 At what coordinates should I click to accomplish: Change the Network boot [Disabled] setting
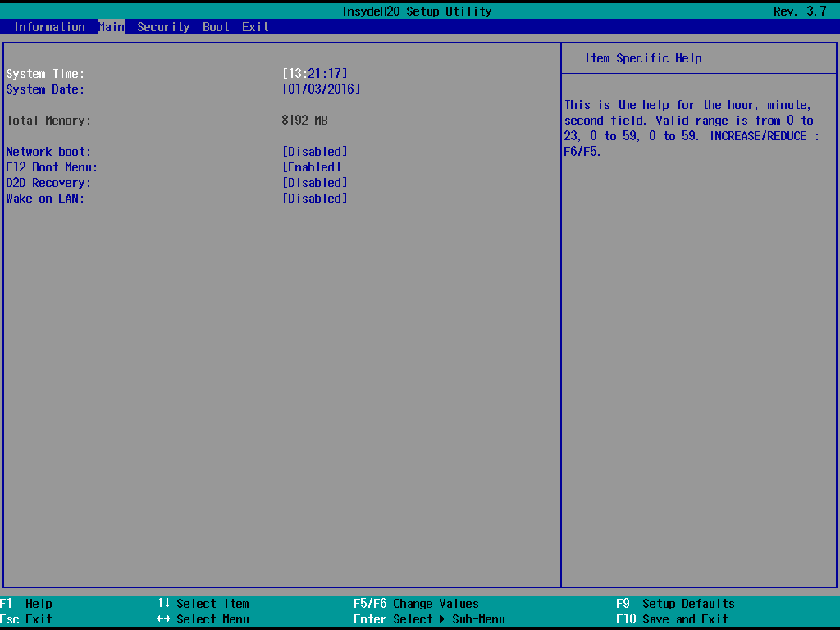(x=315, y=152)
